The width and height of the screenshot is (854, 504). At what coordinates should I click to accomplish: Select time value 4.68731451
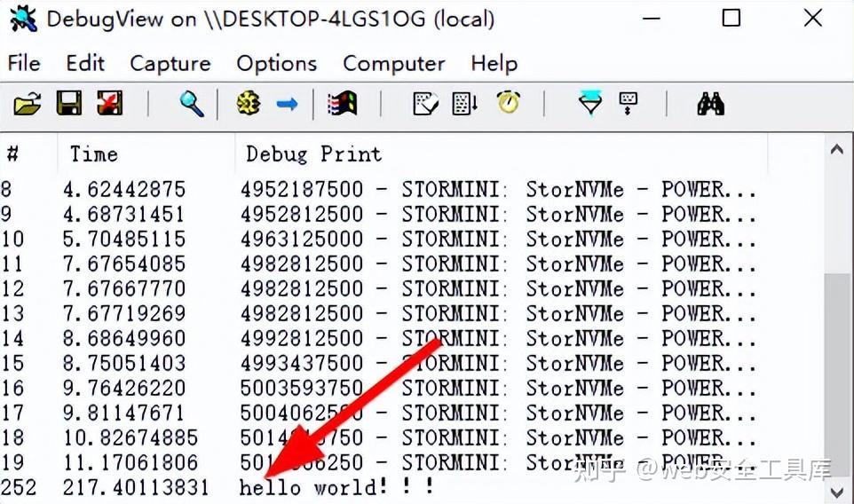[x=124, y=214]
